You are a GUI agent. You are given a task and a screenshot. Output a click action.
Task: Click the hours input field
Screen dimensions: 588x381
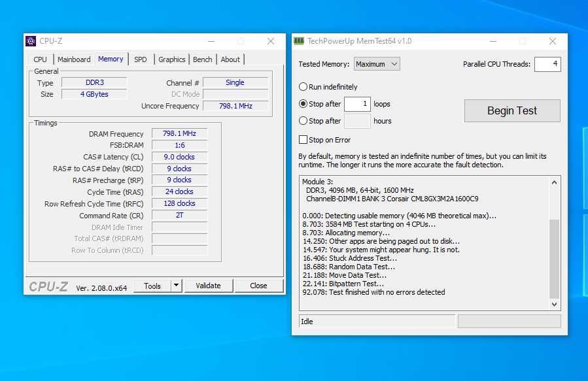pyautogui.click(x=357, y=121)
